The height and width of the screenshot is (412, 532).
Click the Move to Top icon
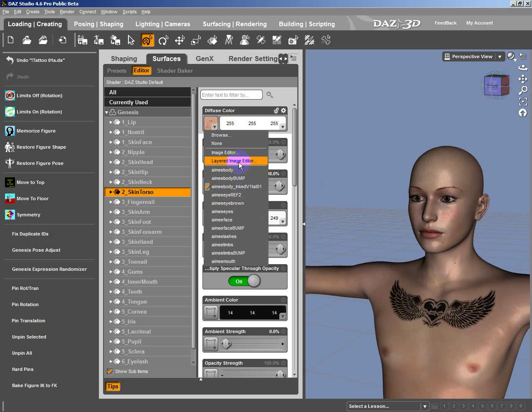pyautogui.click(x=10, y=182)
